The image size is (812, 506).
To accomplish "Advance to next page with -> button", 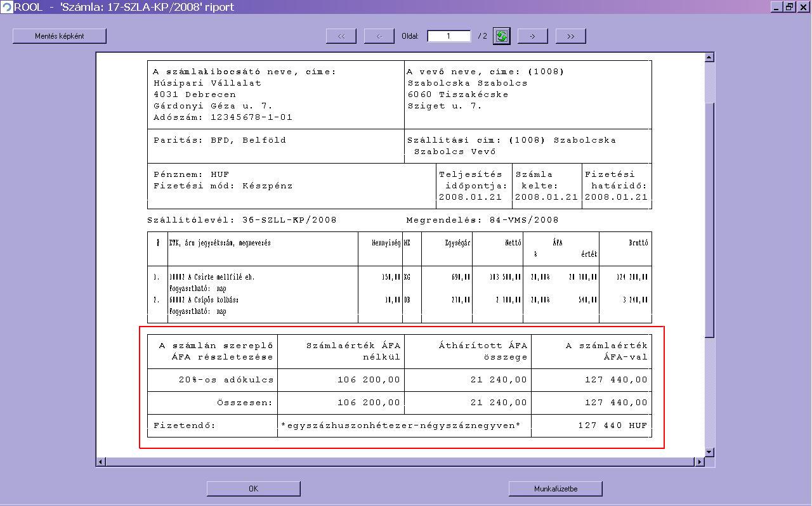I will click(x=533, y=36).
